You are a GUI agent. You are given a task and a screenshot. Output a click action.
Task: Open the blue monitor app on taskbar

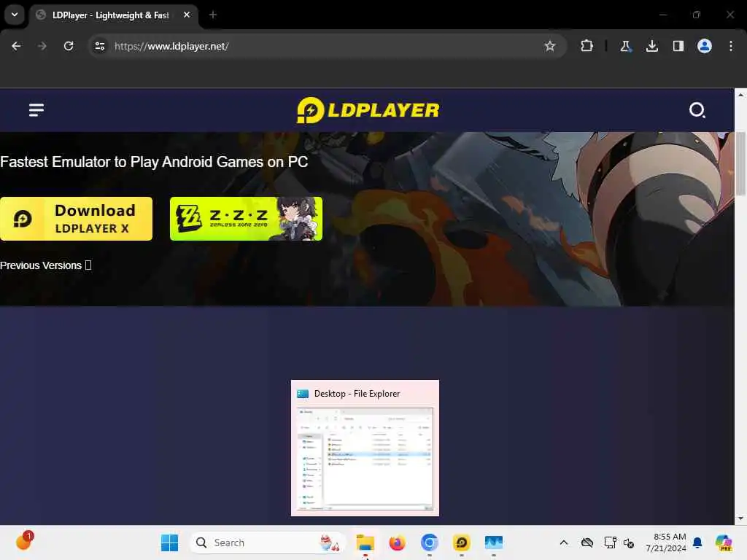coord(494,542)
